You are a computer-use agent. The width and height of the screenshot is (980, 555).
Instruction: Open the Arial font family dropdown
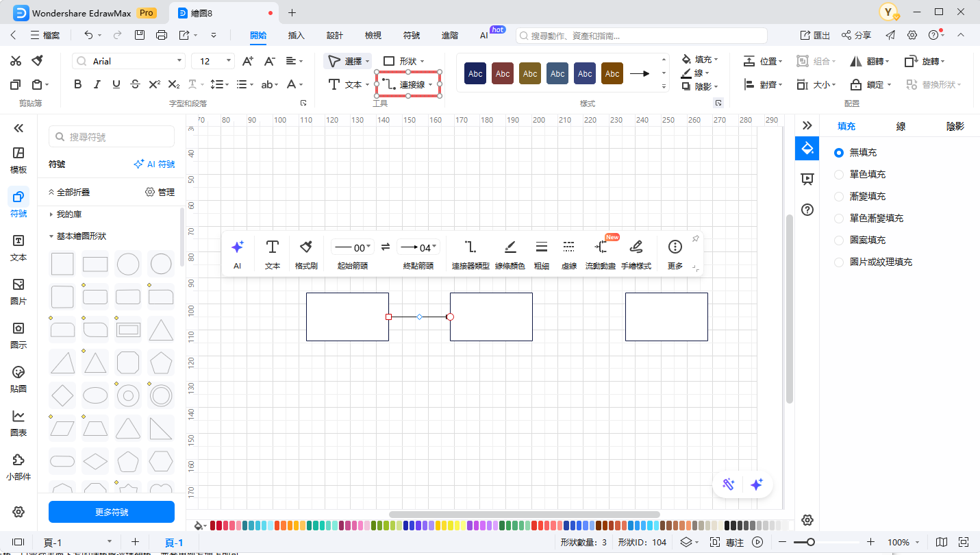coord(129,61)
